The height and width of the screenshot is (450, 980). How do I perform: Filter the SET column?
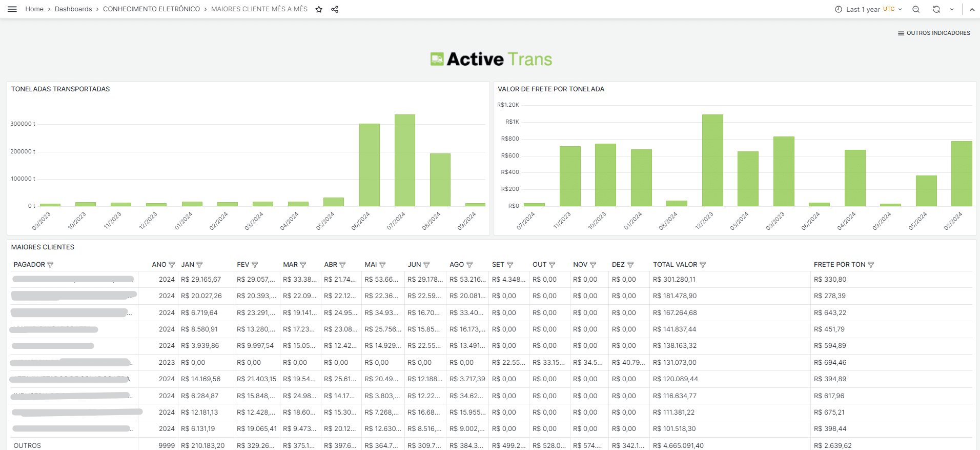(510, 265)
